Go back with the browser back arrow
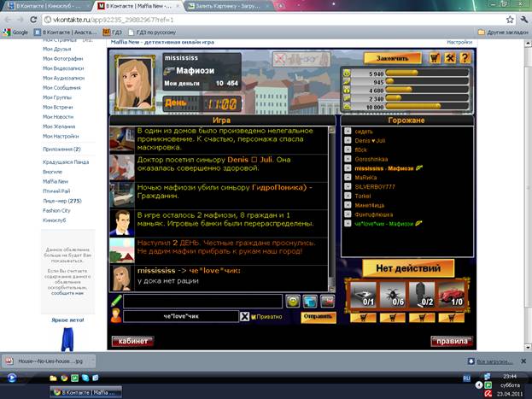Screen dimensions: 532x399 pos(9,20)
